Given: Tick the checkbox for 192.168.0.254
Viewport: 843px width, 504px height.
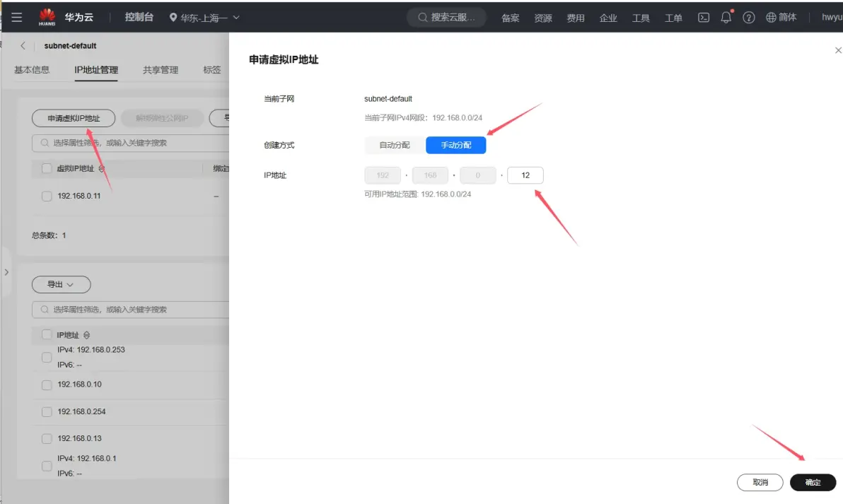Looking at the screenshot, I should pyautogui.click(x=47, y=411).
